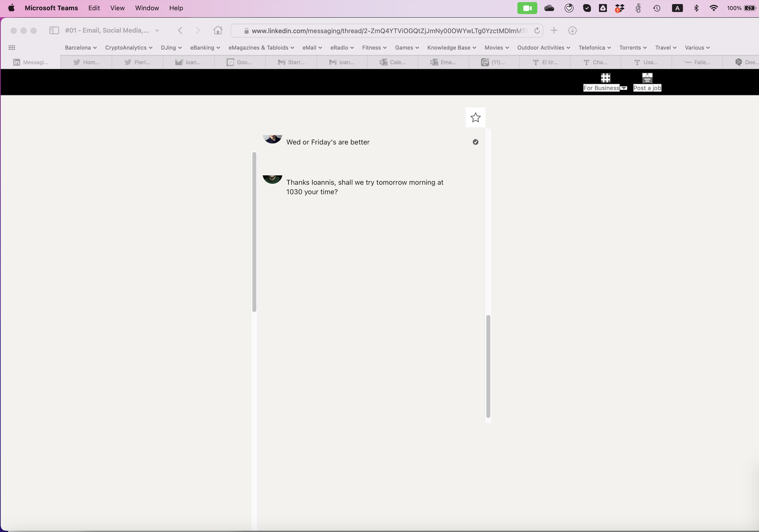Switch to the Starr Gmail tab
This screenshot has height=532, width=759.
291,62
